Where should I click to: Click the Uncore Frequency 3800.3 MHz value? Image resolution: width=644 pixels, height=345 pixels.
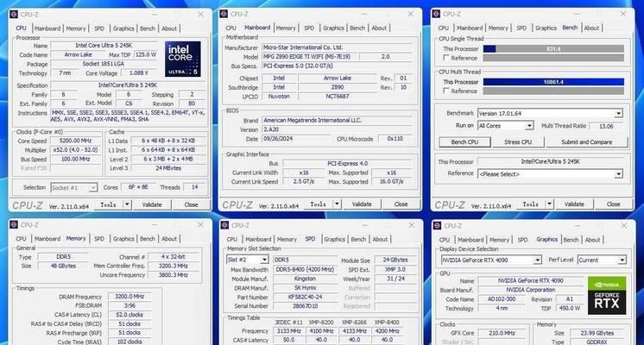(x=173, y=275)
